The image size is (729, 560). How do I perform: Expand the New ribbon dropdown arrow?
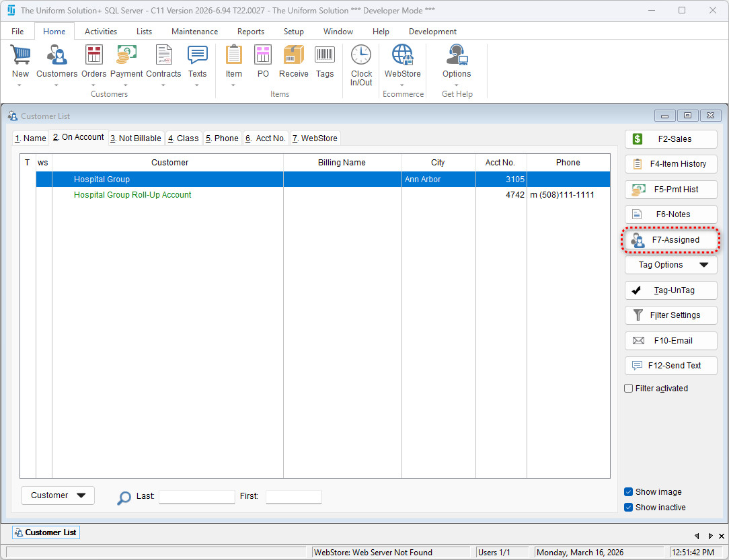pos(20,85)
